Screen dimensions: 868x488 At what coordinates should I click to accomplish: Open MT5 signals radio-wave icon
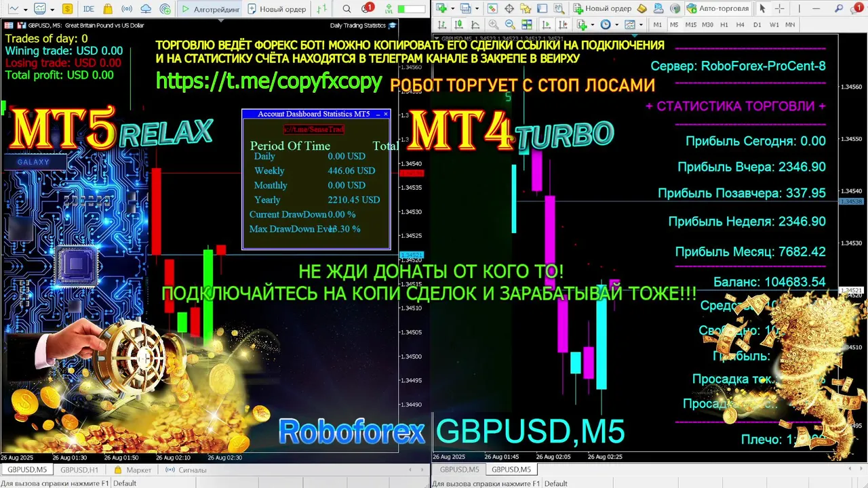[x=127, y=9]
